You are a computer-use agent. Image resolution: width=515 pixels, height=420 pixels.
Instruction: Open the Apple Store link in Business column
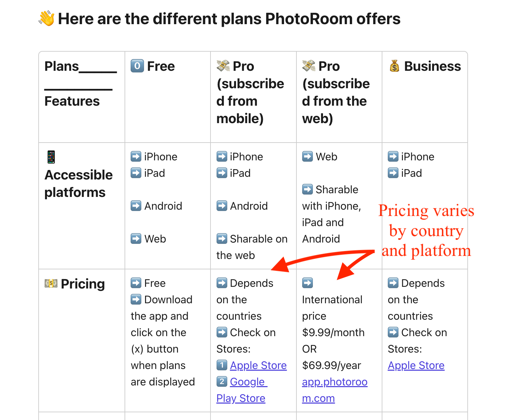pos(416,365)
